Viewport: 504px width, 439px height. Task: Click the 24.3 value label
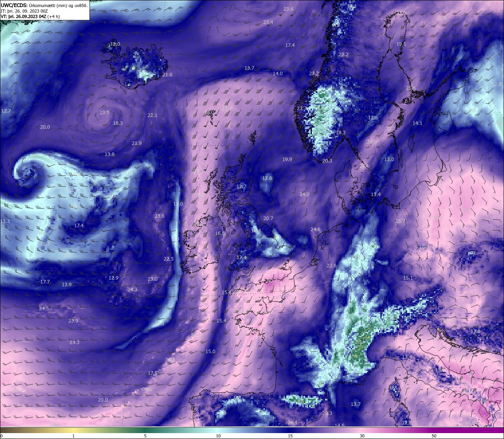pyautogui.click(x=132, y=290)
